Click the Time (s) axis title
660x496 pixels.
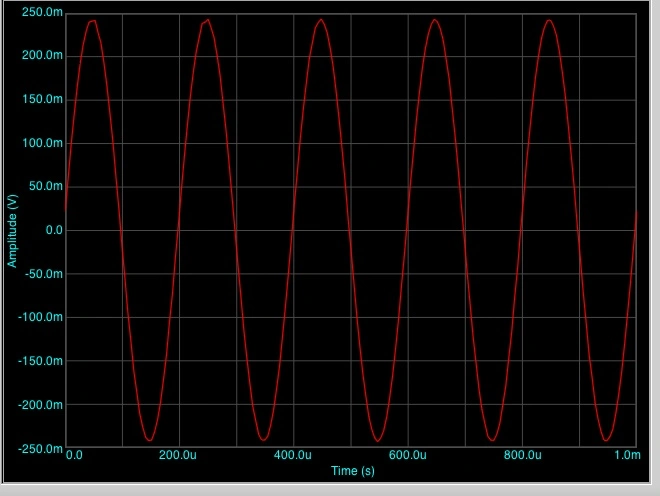[353, 471]
